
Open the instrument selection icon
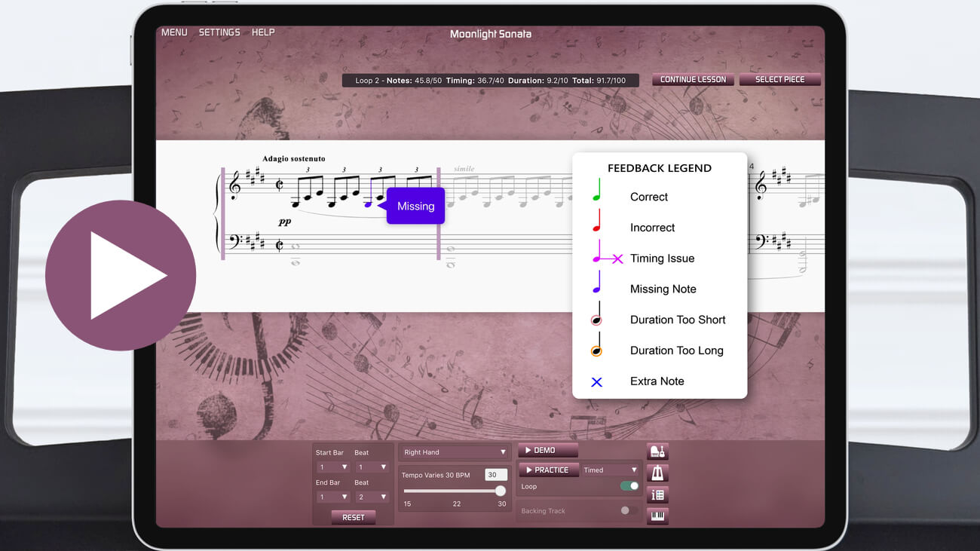[x=657, y=451]
